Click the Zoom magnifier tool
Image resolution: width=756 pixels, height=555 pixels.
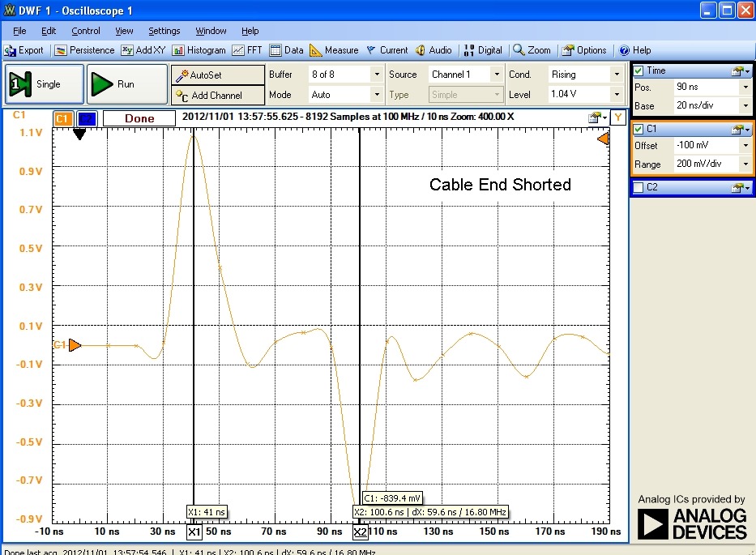coord(532,50)
